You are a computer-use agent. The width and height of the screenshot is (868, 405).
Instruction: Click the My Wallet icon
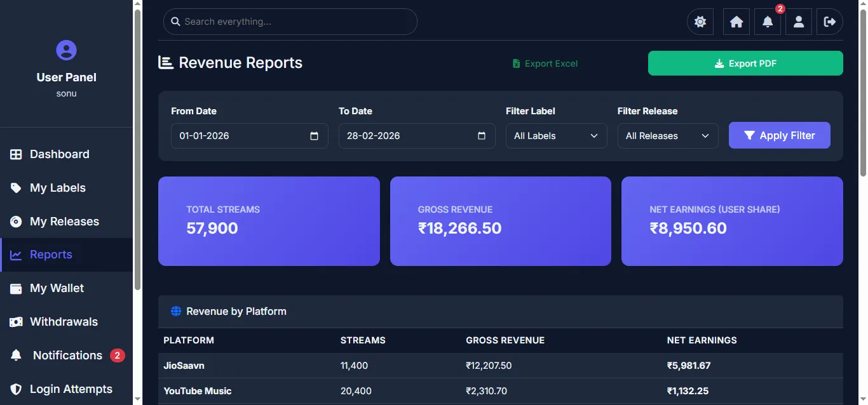(16, 288)
